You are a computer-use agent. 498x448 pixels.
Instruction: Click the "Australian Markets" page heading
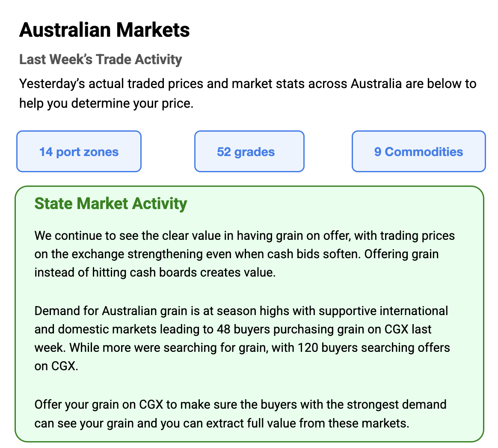104,30
